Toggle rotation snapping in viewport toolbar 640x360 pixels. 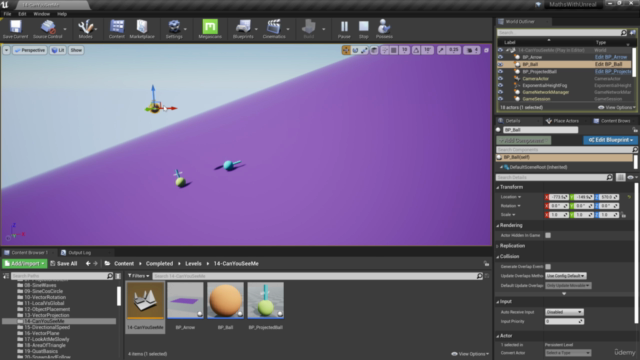[416, 50]
